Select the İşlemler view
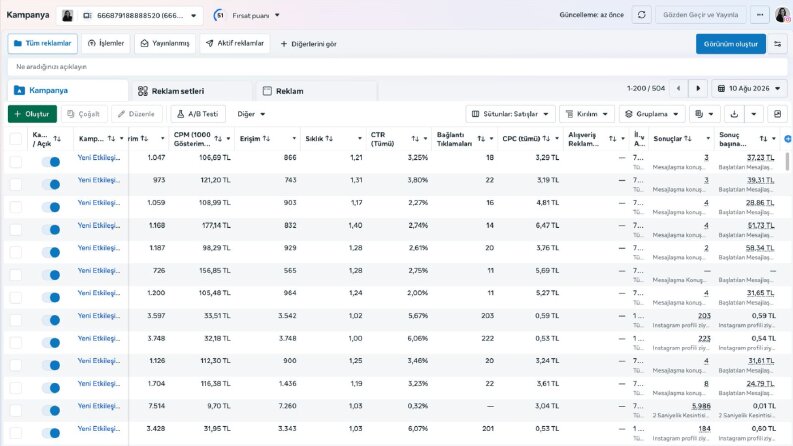Screen dimensions: 793x446 coord(106,43)
